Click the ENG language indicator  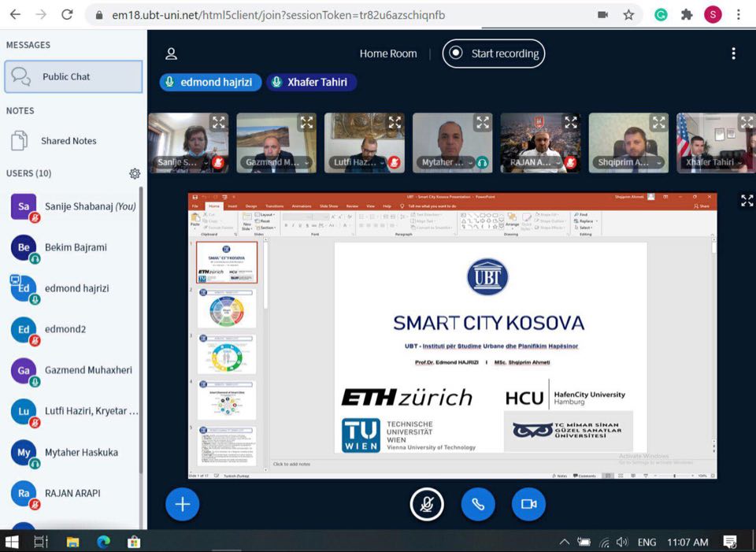pos(647,543)
